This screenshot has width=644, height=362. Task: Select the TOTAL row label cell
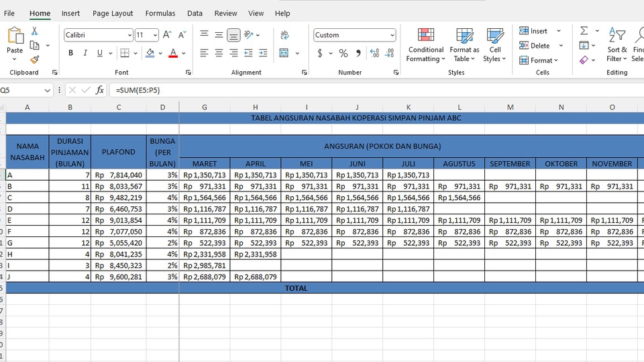296,288
